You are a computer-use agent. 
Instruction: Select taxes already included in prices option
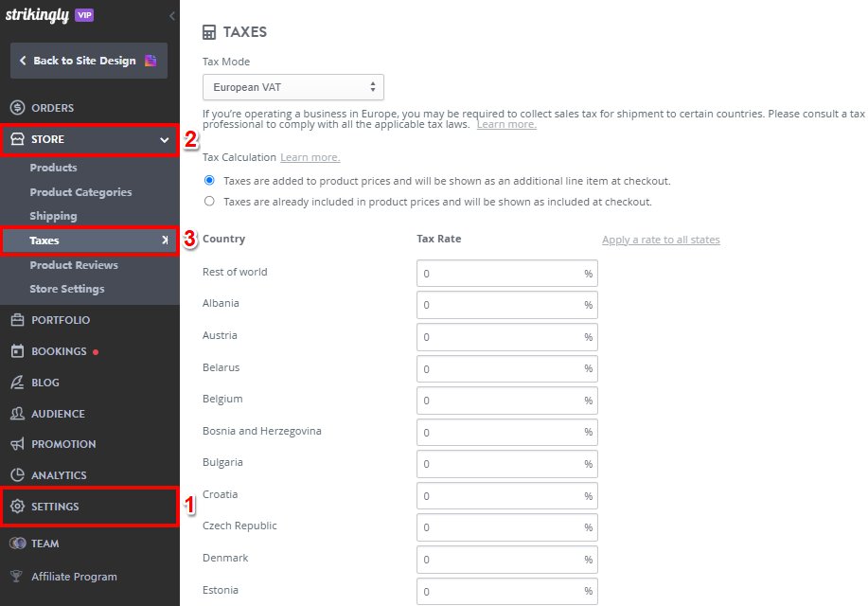point(209,201)
